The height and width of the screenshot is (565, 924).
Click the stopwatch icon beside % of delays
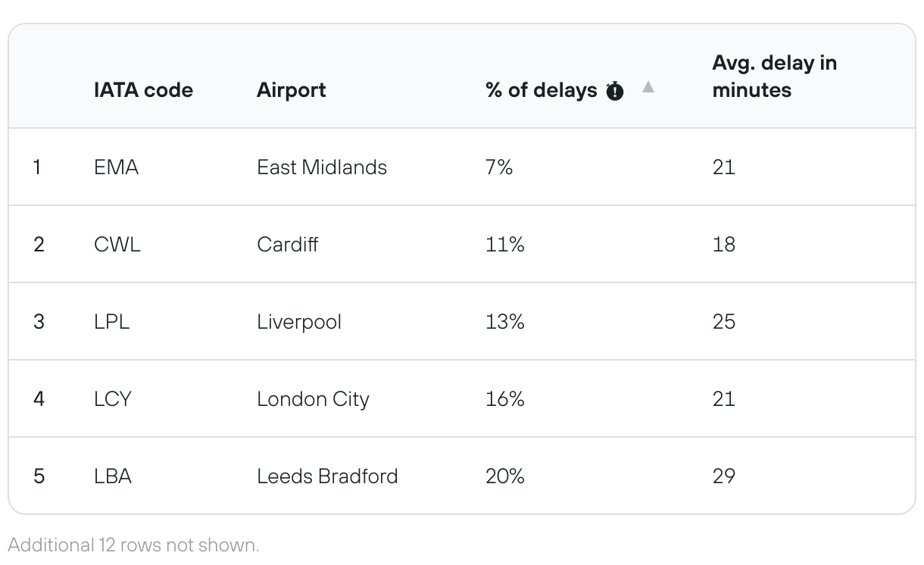[x=615, y=92]
